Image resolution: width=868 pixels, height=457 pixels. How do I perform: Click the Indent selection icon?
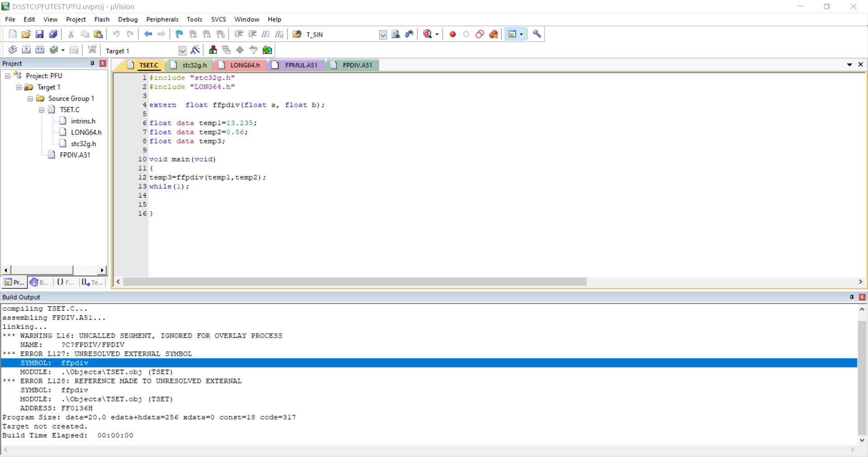tap(239, 34)
